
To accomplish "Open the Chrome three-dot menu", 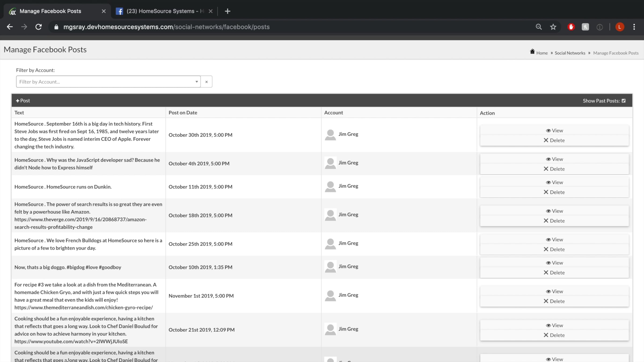I will 634,27.
